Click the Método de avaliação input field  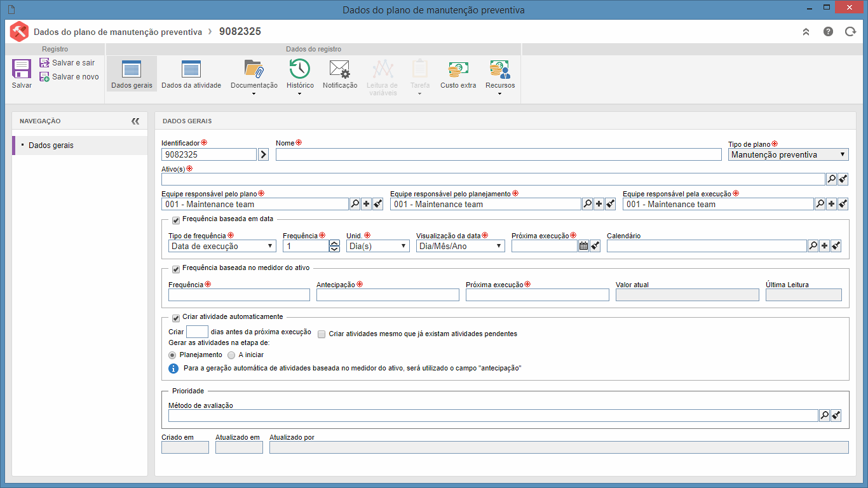[493, 416]
